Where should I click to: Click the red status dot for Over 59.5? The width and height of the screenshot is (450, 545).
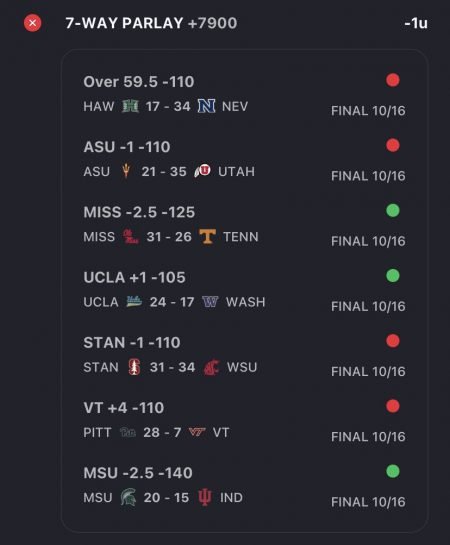click(x=393, y=80)
